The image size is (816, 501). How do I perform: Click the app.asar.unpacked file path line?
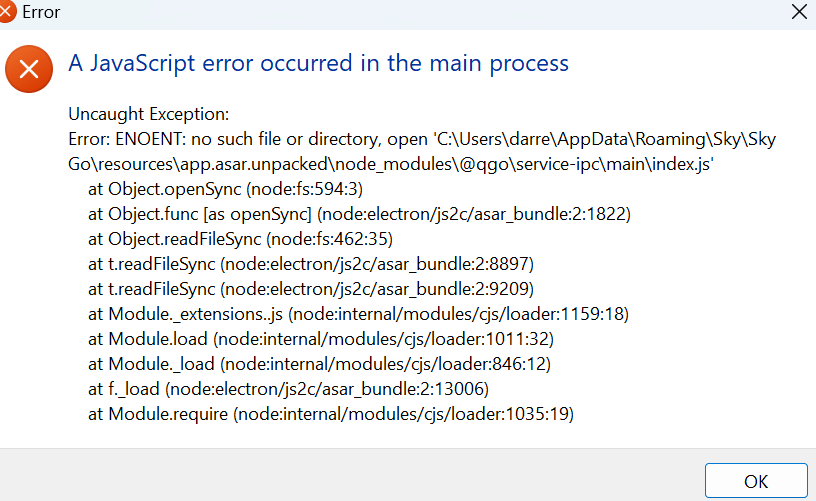click(391, 164)
